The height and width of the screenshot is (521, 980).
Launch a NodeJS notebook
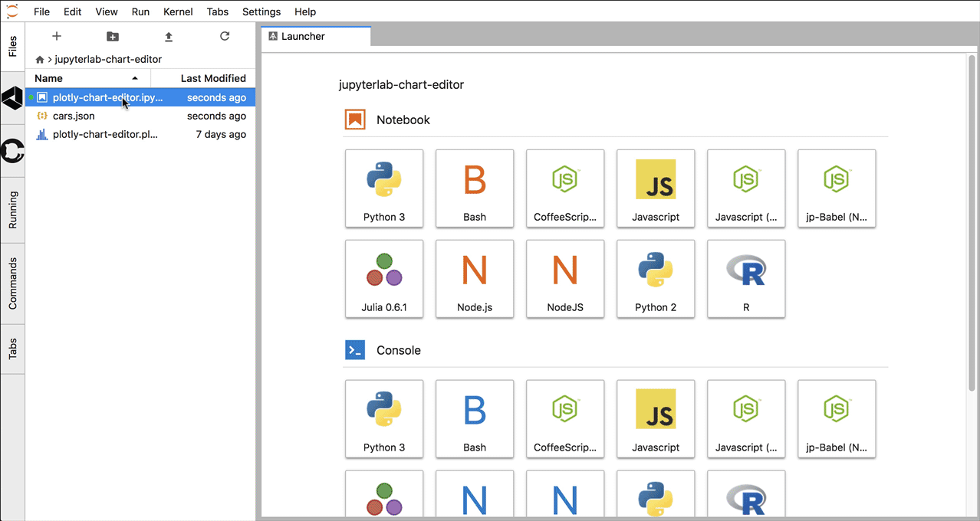coord(565,279)
